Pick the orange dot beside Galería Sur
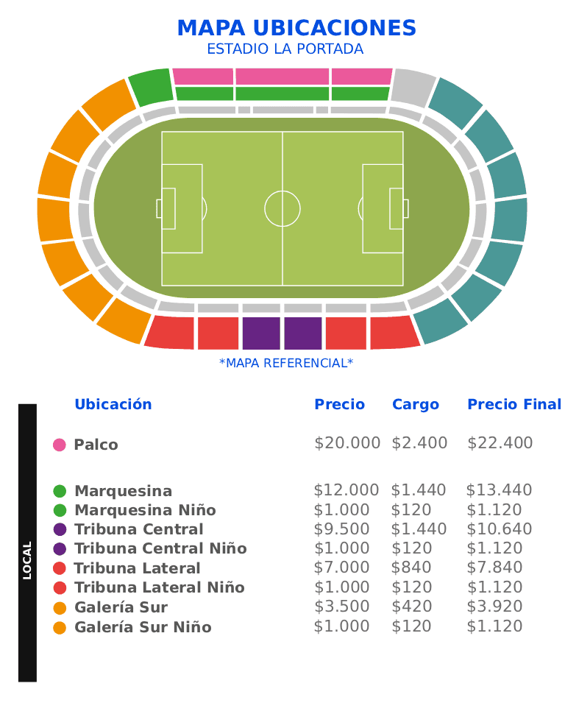The width and height of the screenshot is (565, 728). coord(60,607)
